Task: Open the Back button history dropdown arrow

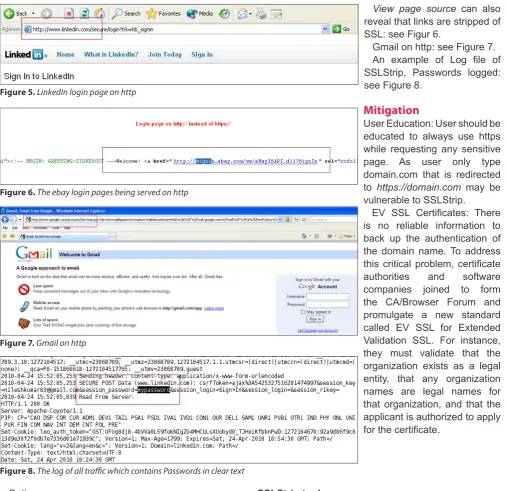Action: pyautogui.click(x=33, y=14)
